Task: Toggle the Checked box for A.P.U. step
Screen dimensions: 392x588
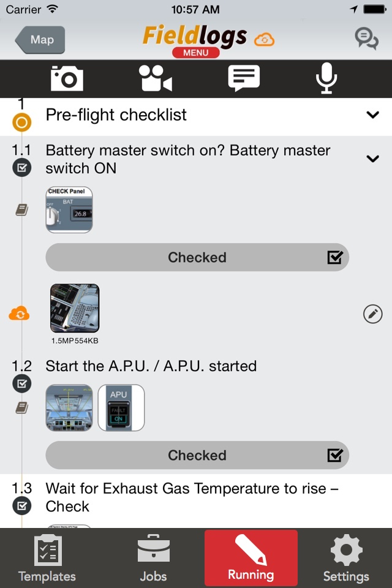Action: pyautogui.click(x=197, y=455)
